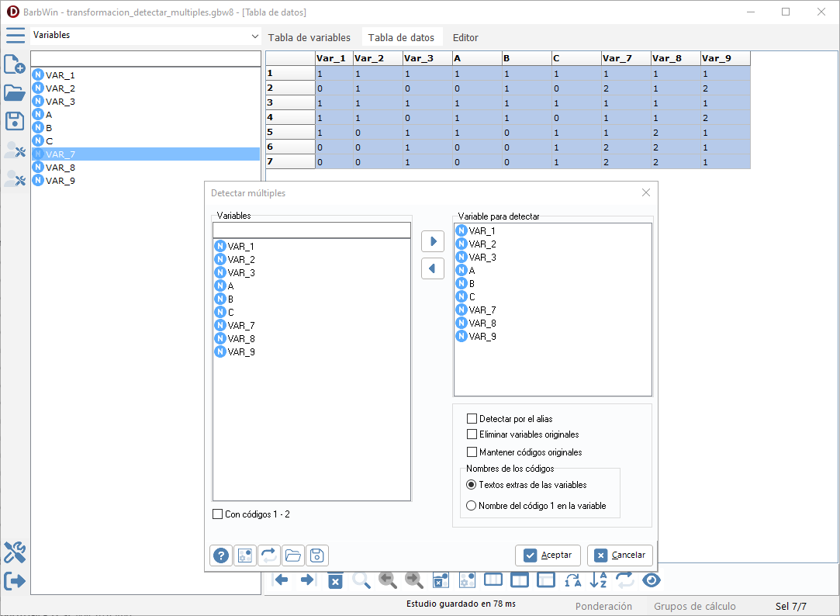This screenshot has width=840, height=616.
Task: Enable 'Detectar por el alias' checkbox
Action: [x=472, y=419]
